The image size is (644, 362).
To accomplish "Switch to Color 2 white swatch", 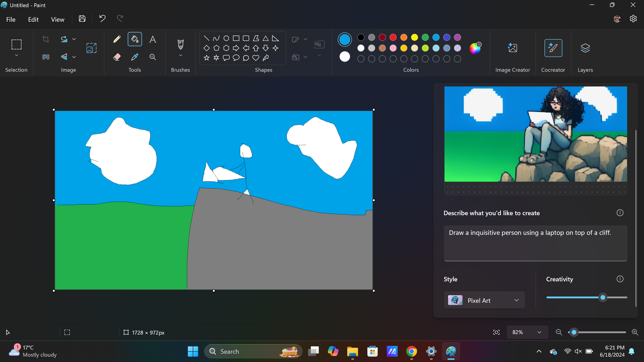I will 345,57.
